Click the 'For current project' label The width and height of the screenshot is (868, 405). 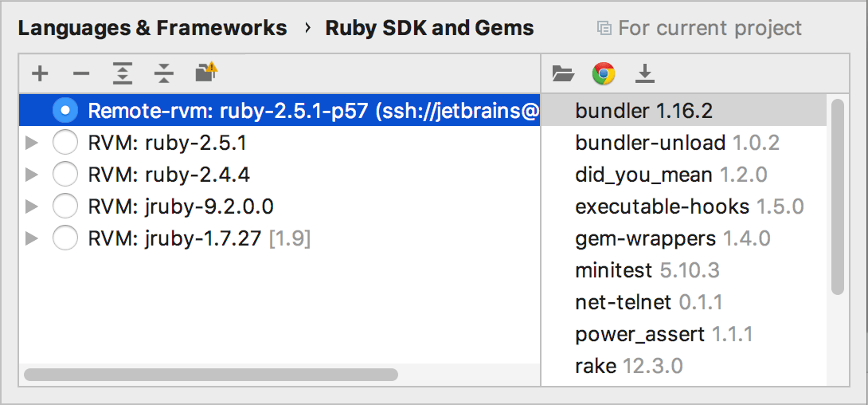710,28
